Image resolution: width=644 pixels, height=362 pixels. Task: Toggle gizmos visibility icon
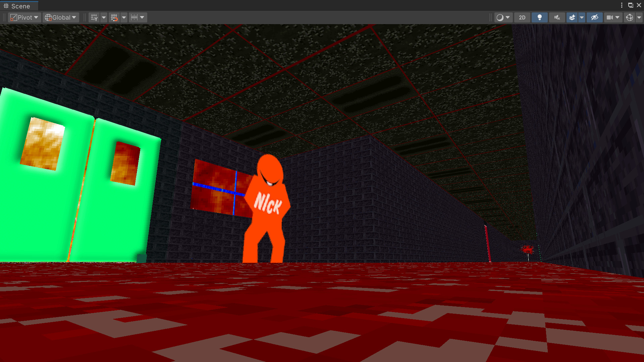(x=630, y=17)
